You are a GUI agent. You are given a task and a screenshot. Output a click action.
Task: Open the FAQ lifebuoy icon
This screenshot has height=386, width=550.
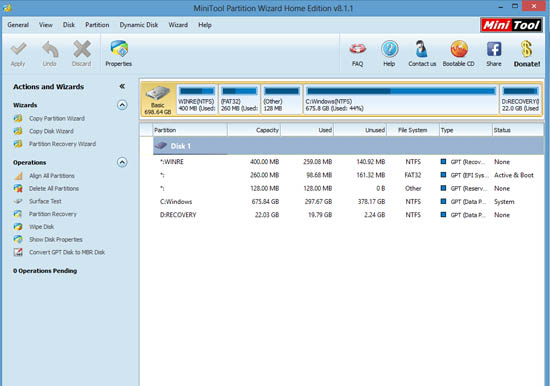(358, 49)
